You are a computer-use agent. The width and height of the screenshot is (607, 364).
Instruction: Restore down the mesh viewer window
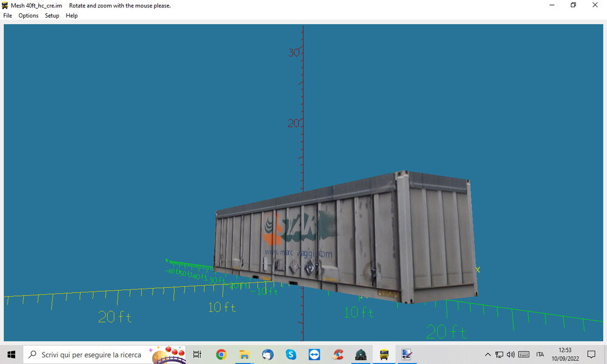tap(574, 5)
